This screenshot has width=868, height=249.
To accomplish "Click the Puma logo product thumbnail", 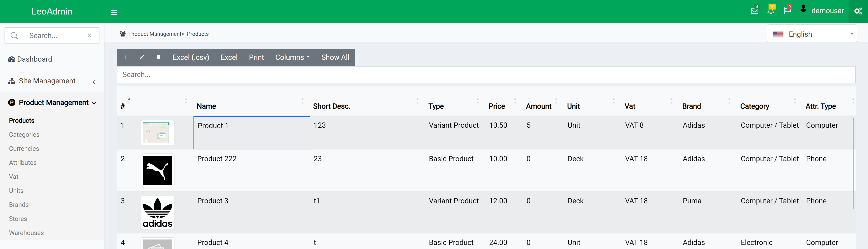I will [x=157, y=170].
